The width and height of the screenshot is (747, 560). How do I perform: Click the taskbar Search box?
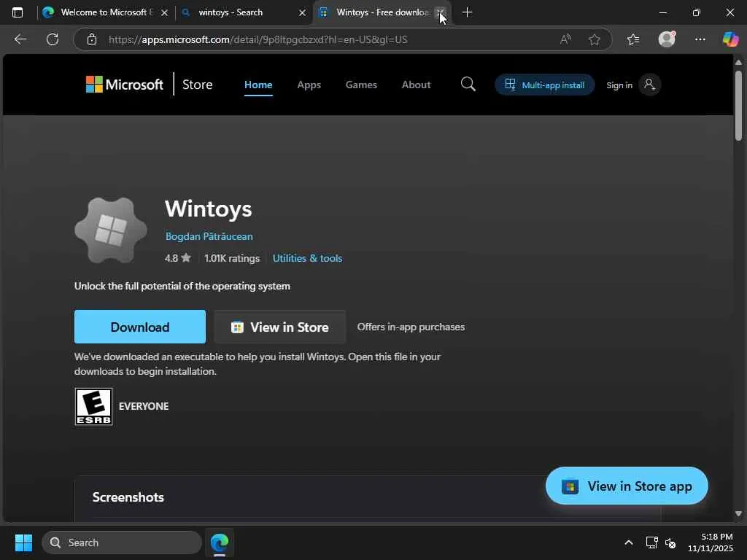click(122, 542)
